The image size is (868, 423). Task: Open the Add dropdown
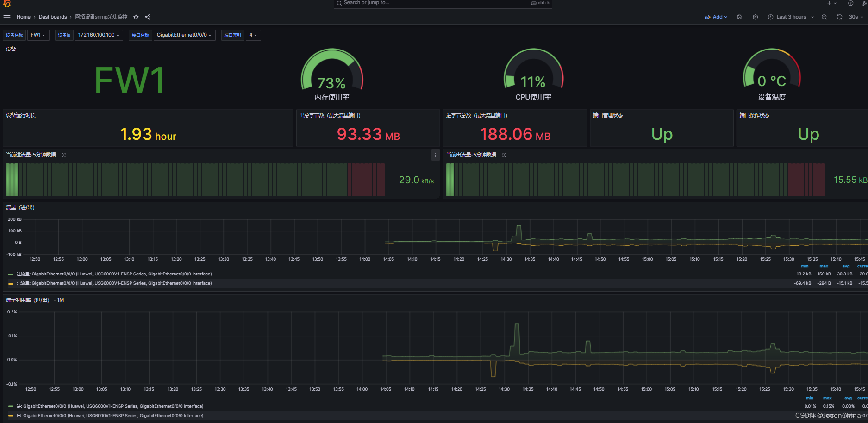tap(716, 17)
